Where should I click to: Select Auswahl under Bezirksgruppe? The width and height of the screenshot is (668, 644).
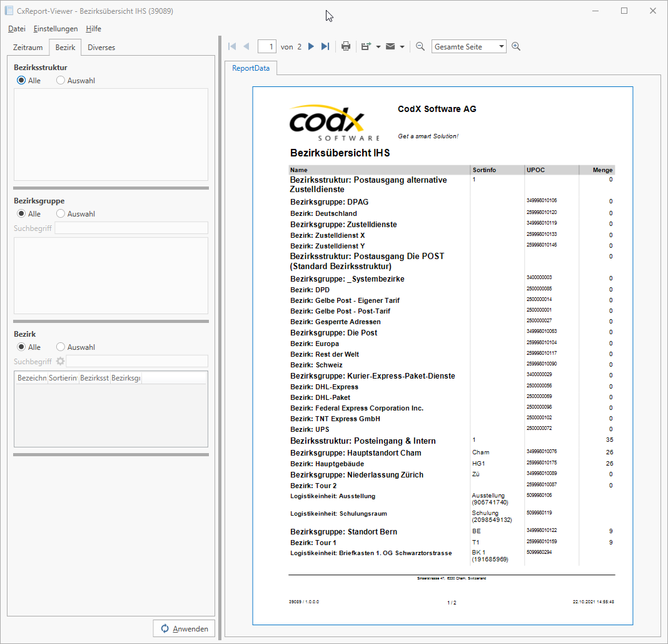click(61, 213)
